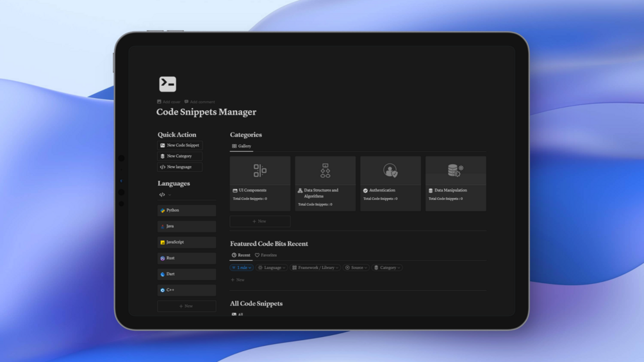Screen dimensions: 644x362
Task: Click the New Category quick action button
Action: [180, 156]
